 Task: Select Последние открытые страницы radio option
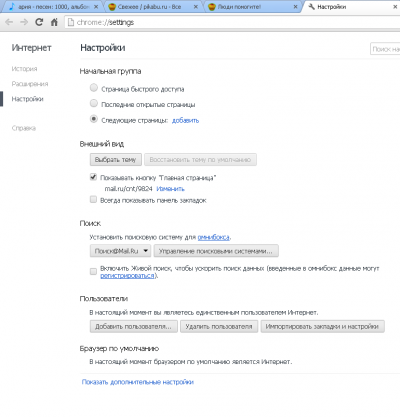(94, 103)
